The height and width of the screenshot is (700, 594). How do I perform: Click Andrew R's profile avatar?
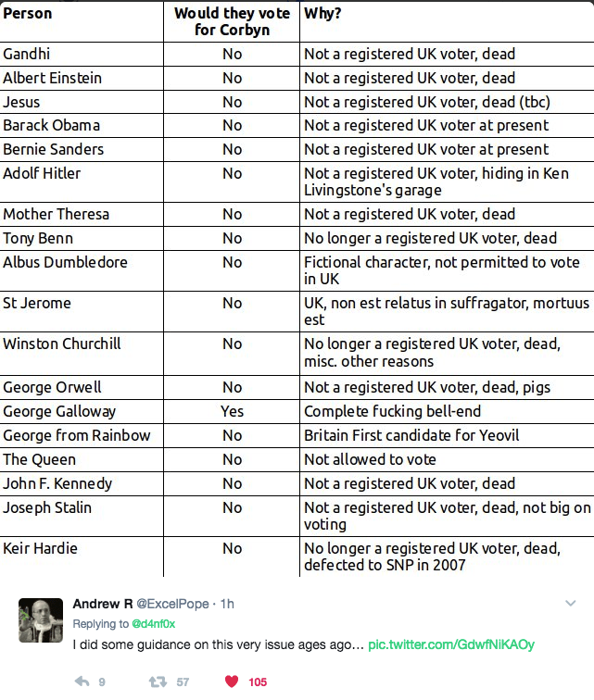pos(41,620)
